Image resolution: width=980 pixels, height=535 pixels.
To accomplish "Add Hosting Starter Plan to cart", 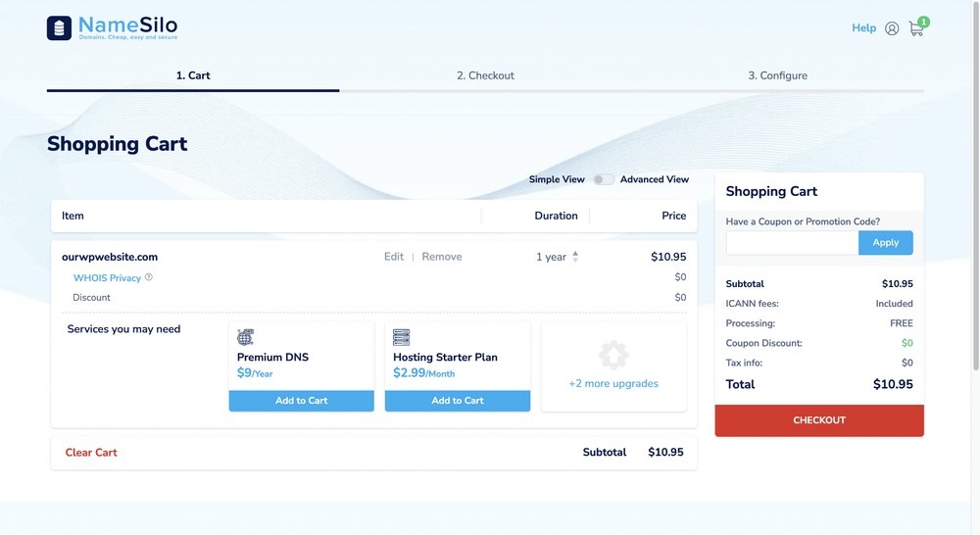I will pos(458,401).
